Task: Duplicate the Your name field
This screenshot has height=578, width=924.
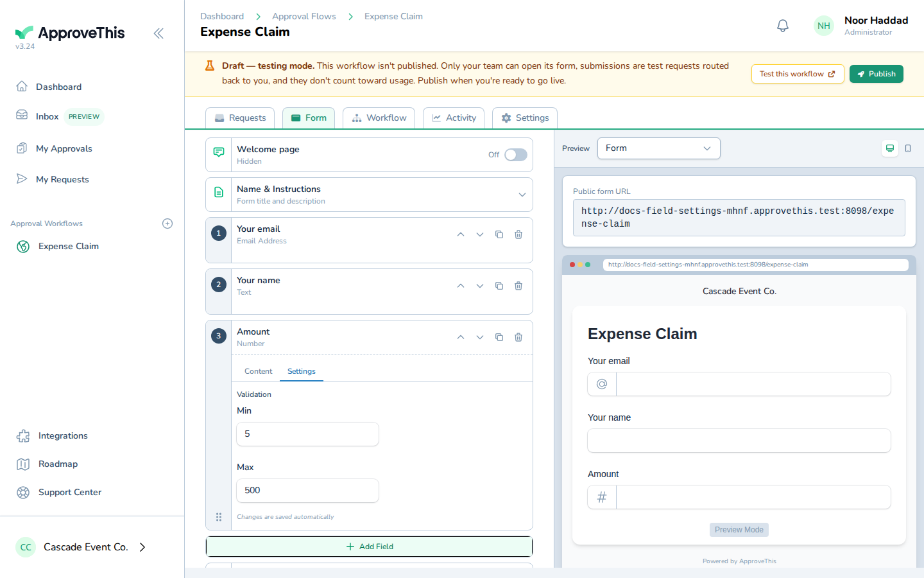Action: pos(499,286)
